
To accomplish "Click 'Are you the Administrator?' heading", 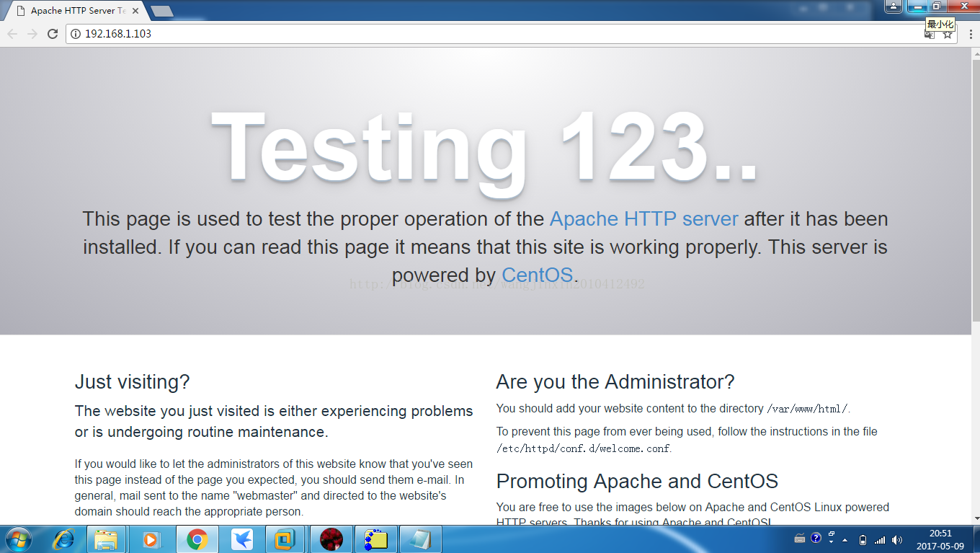I will (x=615, y=381).
